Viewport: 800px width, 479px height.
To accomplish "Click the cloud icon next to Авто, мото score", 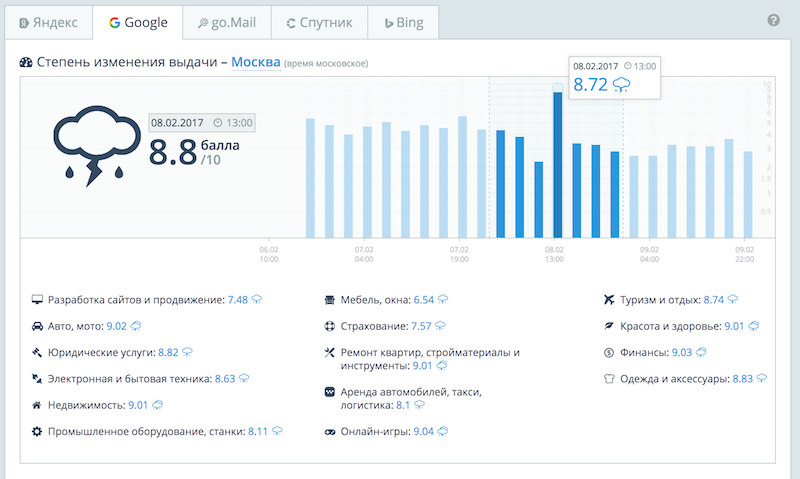I will point(136,325).
